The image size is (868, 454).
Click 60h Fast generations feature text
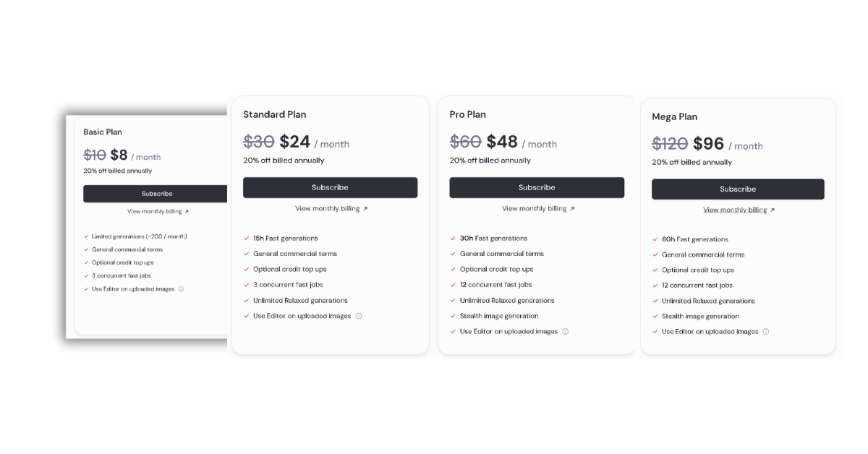(695, 239)
